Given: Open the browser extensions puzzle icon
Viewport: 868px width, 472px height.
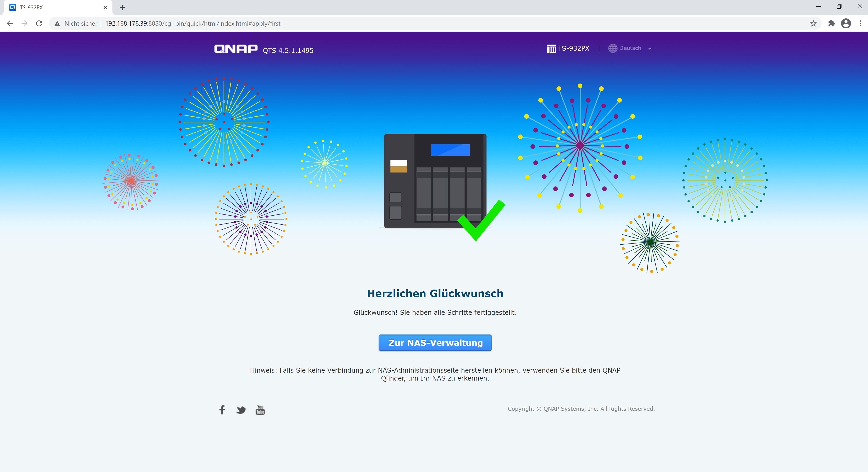Looking at the screenshot, I should click(832, 23).
